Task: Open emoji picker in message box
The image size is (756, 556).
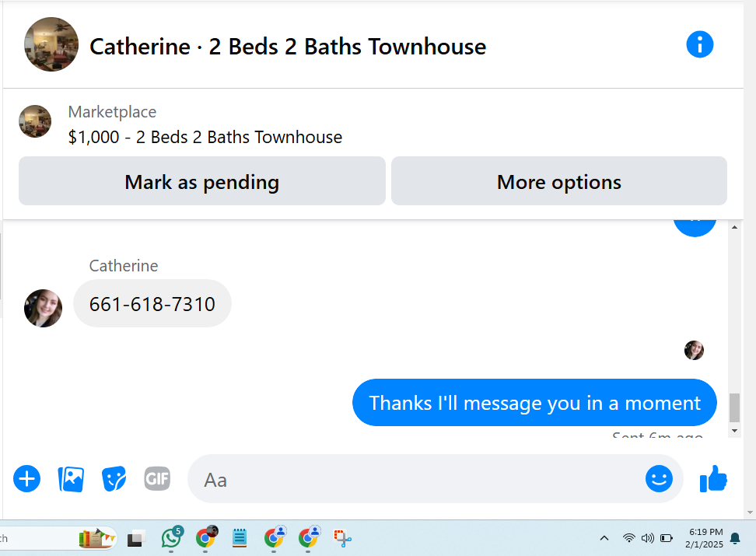Action: point(659,479)
